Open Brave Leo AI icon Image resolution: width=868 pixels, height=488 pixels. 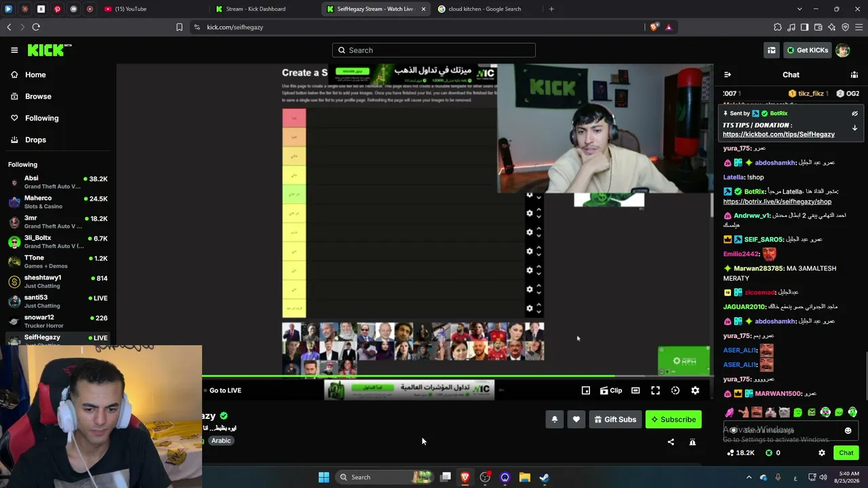[x=831, y=27]
